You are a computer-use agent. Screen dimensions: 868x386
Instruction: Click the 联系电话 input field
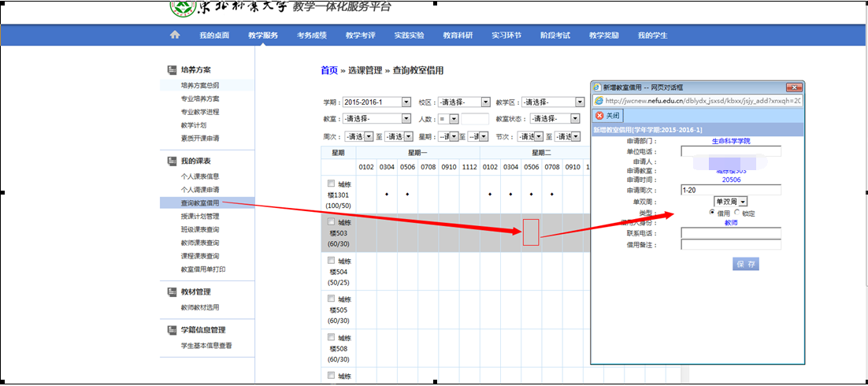pos(730,233)
